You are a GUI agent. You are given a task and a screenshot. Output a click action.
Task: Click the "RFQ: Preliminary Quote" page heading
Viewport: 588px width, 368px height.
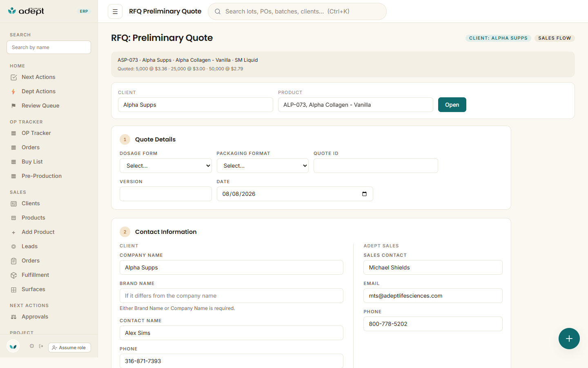pyautogui.click(x=162, y=38)
